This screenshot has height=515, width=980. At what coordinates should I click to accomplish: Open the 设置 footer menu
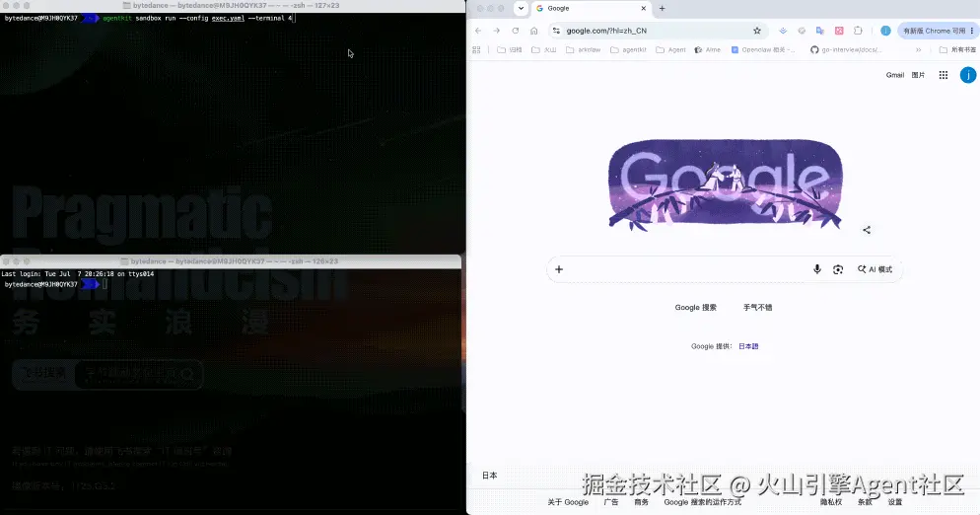pyautogui.click(x=895, y=502)
